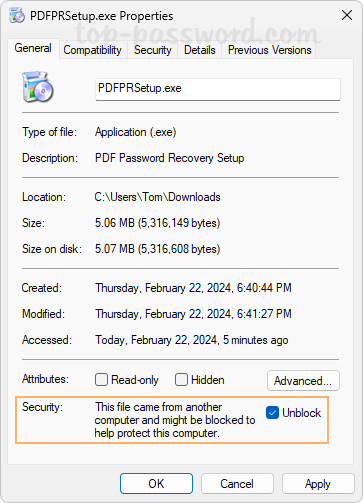363x503 pixels.
Task: Enable the Read-only attribute checkbox
Action: point(101,380)
